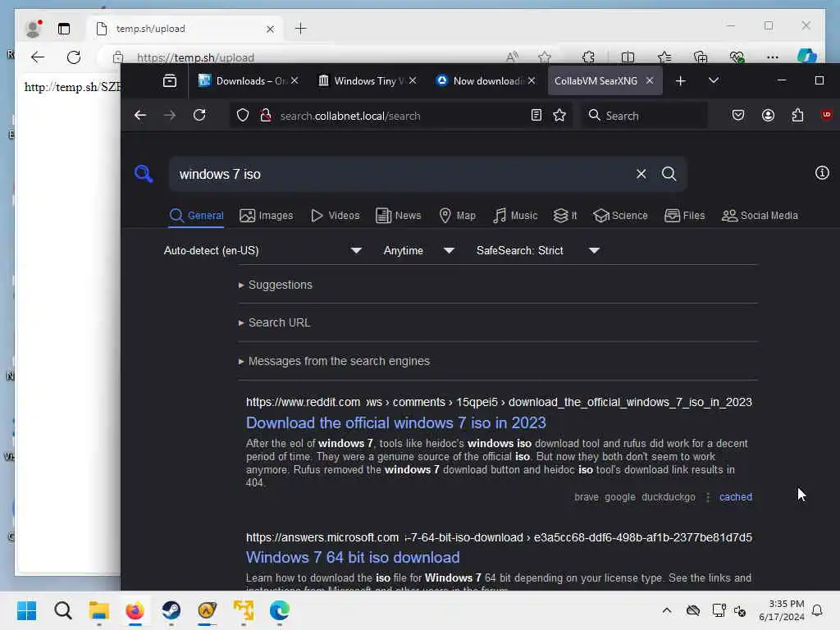Reload the SearXNG page in Firefox

(199, 115)
